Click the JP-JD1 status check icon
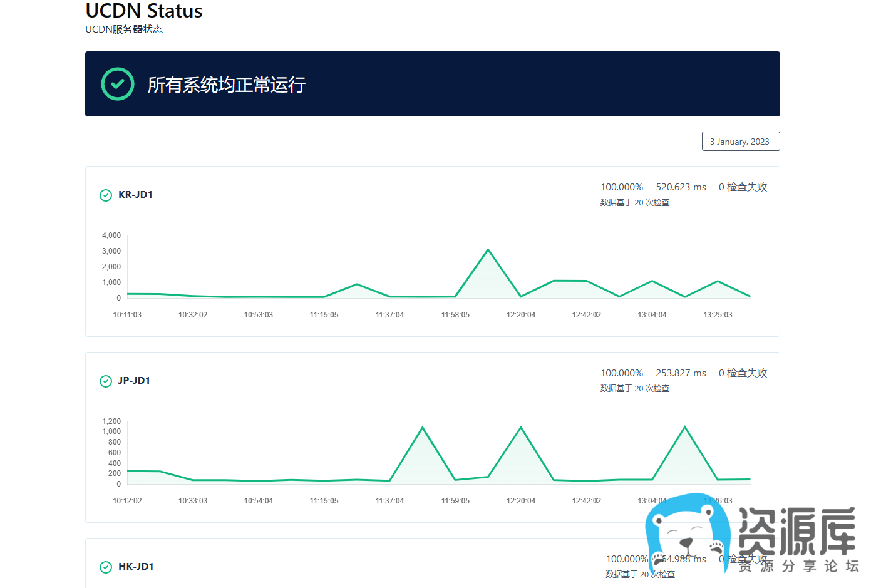This screenshot has width=881, height=588. coord(106,381)
